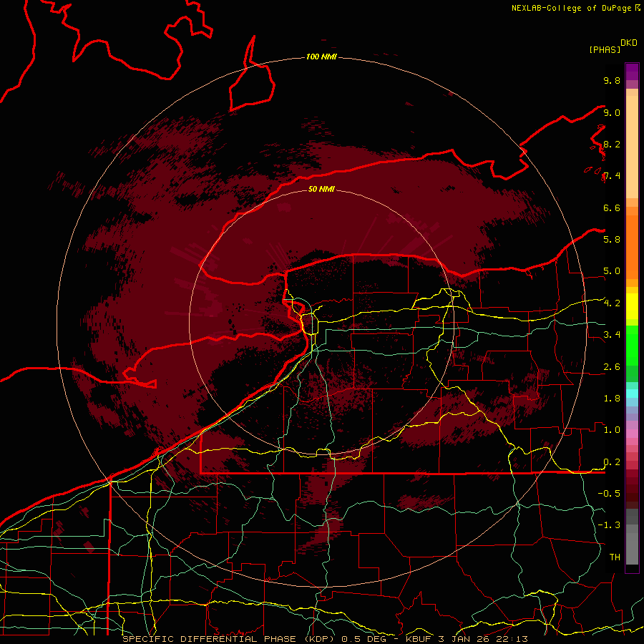Click the 50 NMI range ring label
Screen dimensions: 644x644
point(321,189)
